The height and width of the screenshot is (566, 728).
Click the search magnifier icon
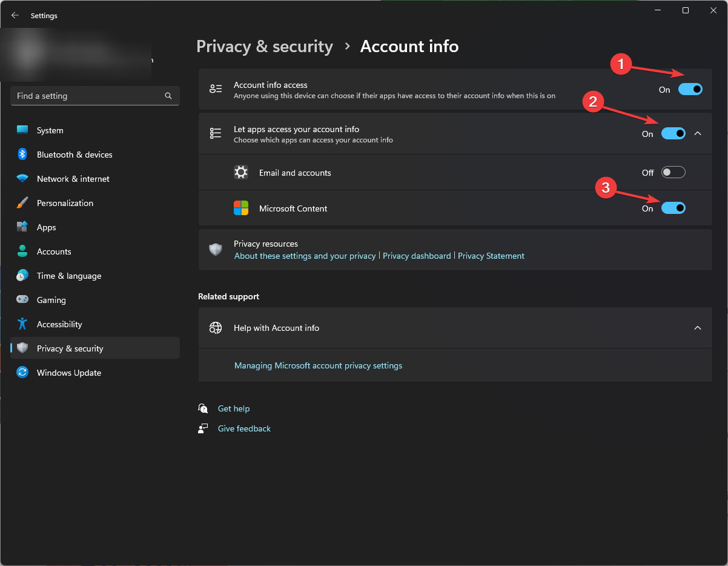pyautogui.click(x=168, y=96)
